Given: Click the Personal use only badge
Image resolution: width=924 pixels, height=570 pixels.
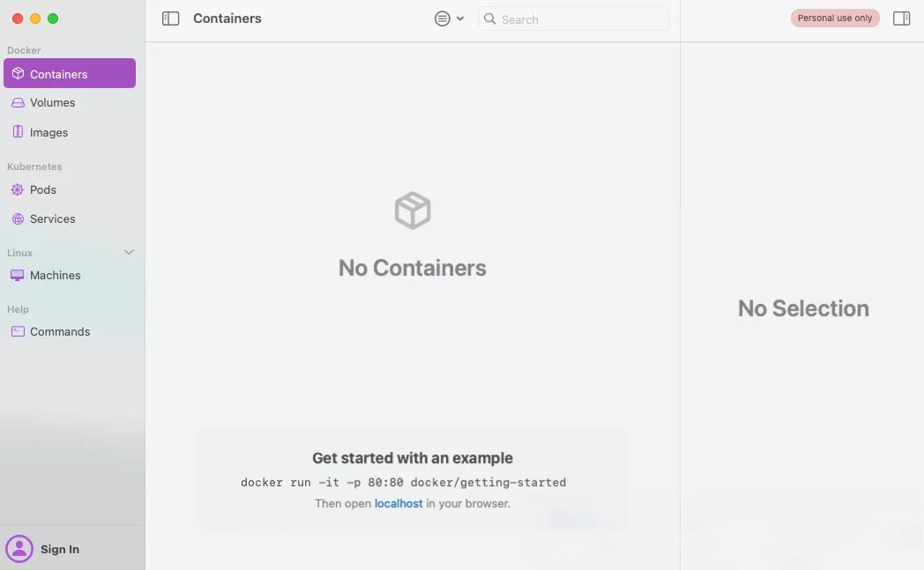Looking at the screenshot, I should point(835,19).
